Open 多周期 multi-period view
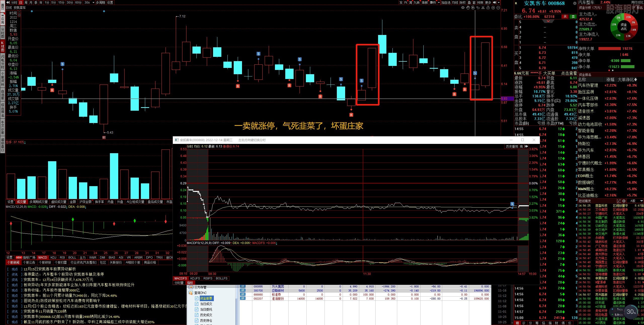The height and width of the screenshot is (325, 644). point(100,3)
